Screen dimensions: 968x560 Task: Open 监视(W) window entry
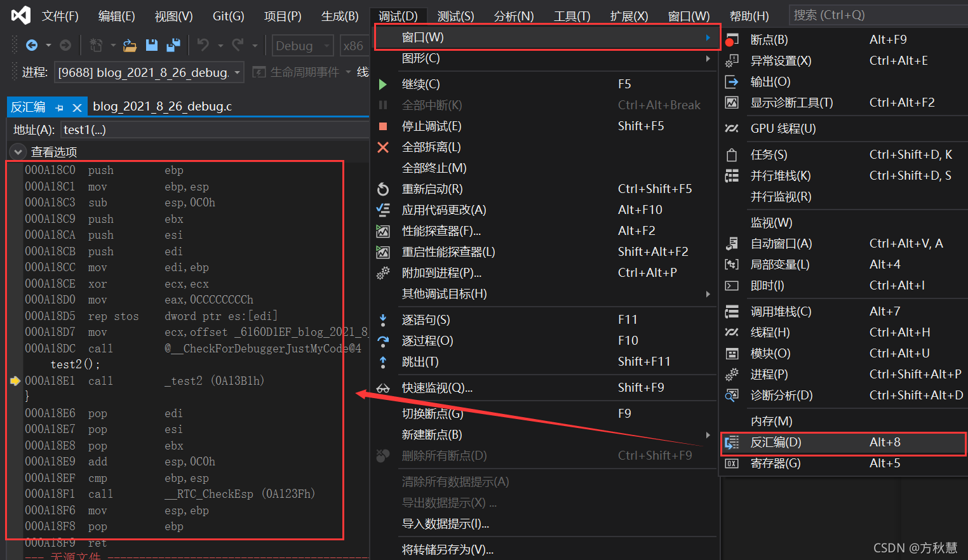[844, 222]
